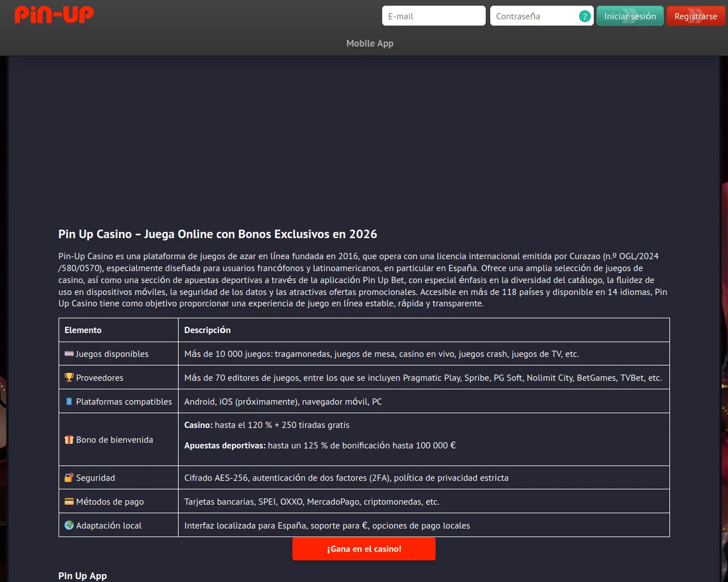
Task: Click the padlock icon beside Seguridad
Action: pos(69,477)
